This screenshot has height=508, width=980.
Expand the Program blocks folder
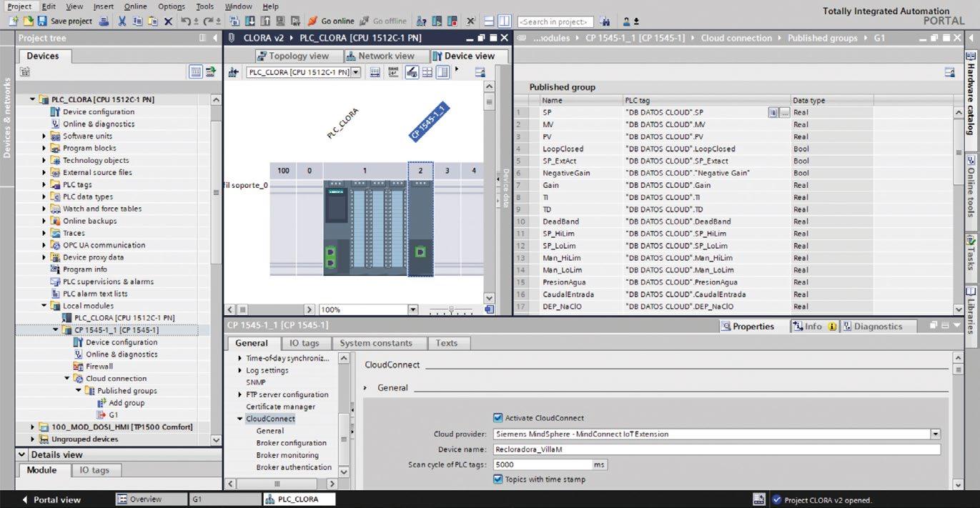pyautogui.click(x=44, y=149)
